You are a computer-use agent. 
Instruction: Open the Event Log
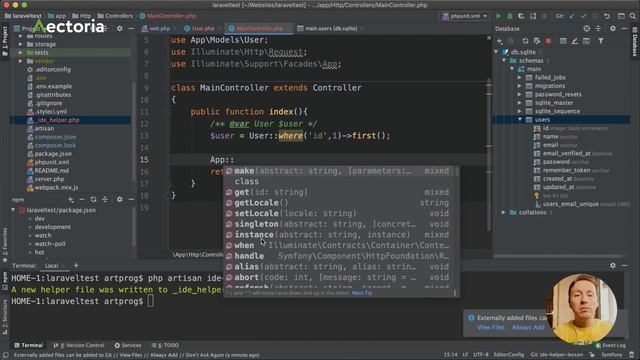pyautogui.click(x=611, y=345)
